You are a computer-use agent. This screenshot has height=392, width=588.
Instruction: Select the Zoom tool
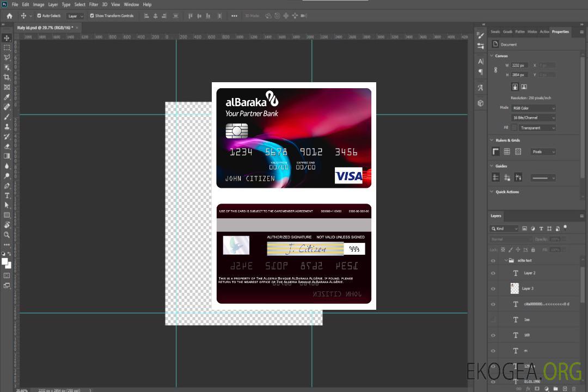pos(7,235)
